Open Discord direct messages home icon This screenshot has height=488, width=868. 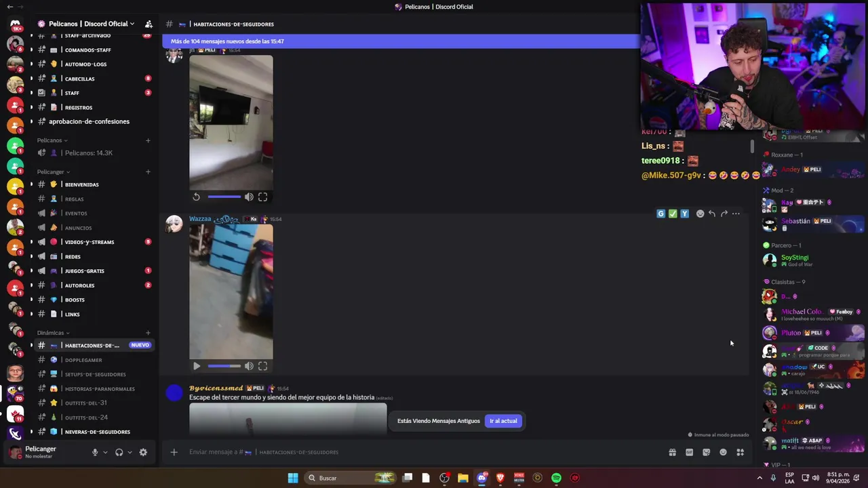point(15,24)
